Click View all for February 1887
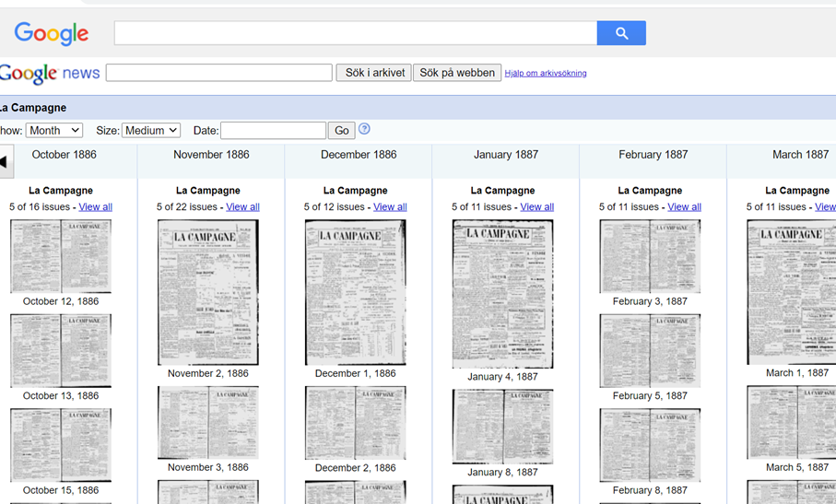Viewport: 836px width, 504px height. coord(684,206)
